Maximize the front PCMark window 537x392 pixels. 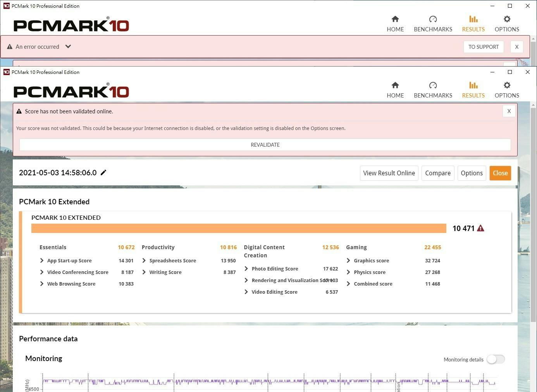pos(510,72)
